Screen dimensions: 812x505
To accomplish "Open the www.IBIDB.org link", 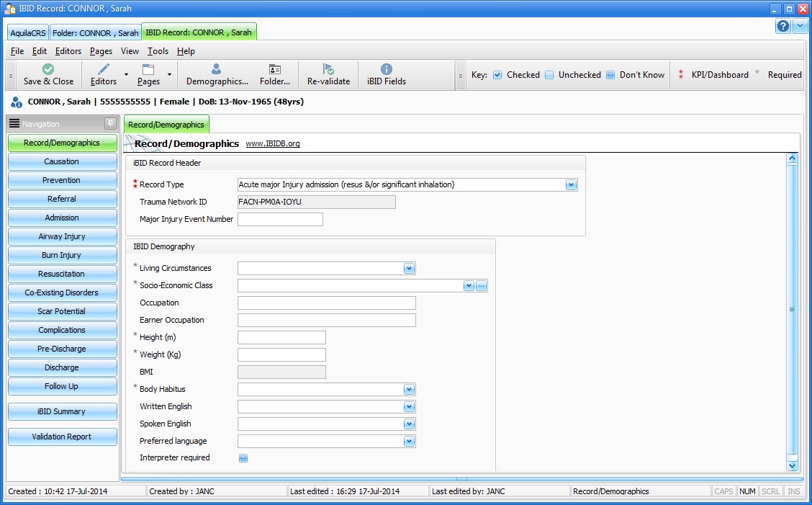I will pos(273,144).
